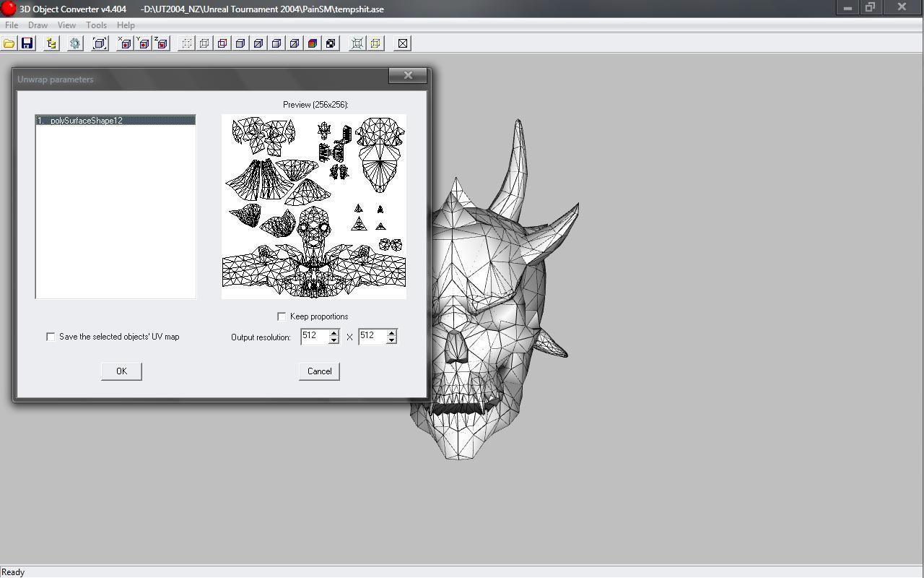
Task: Select the Y axis view cube icon
Action: [143, 43]
